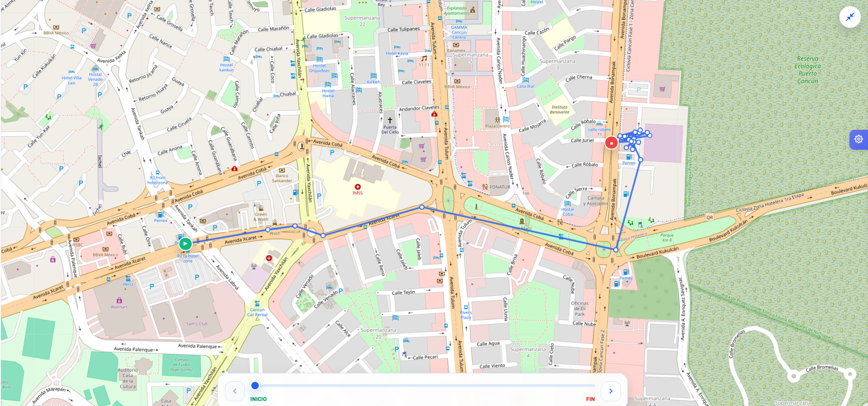The image size is (868, 406).
Task: Click the Banco Santander bank icon
Action: [x=282, y=170]
